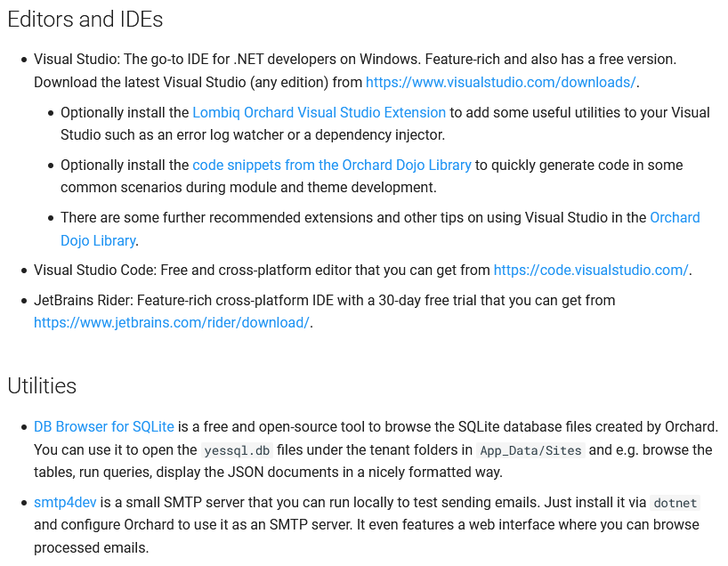Click the text 'There are some further recommended extensions'
The image size is (728, 566).
[x=217, y=217]
